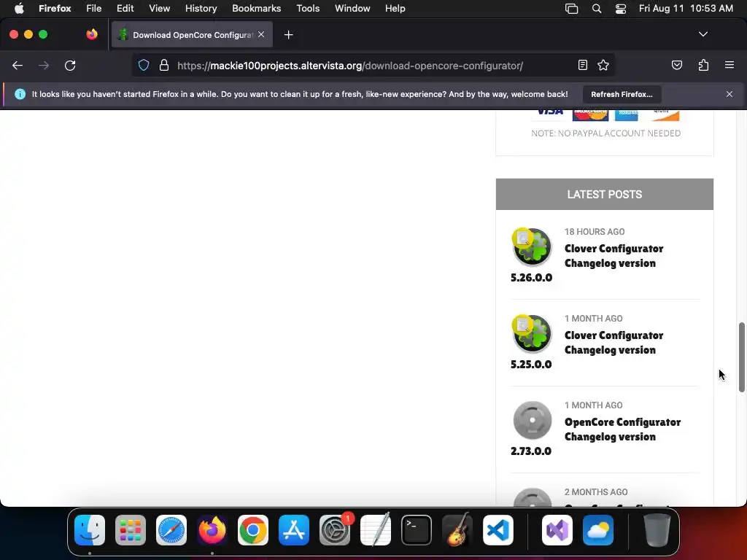Open Launchpad from the Dock
Screen dimensions: 747x560
click(x=130, y=530)
